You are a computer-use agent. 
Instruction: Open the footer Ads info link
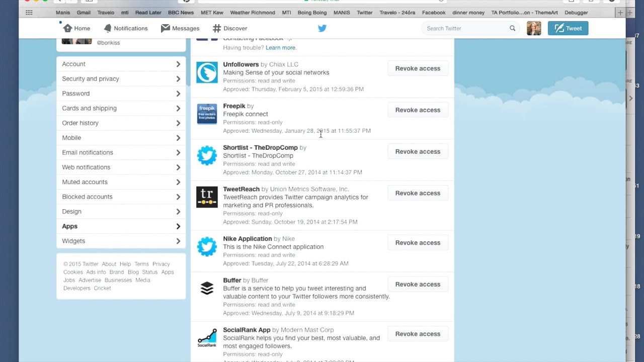point(96,272)
